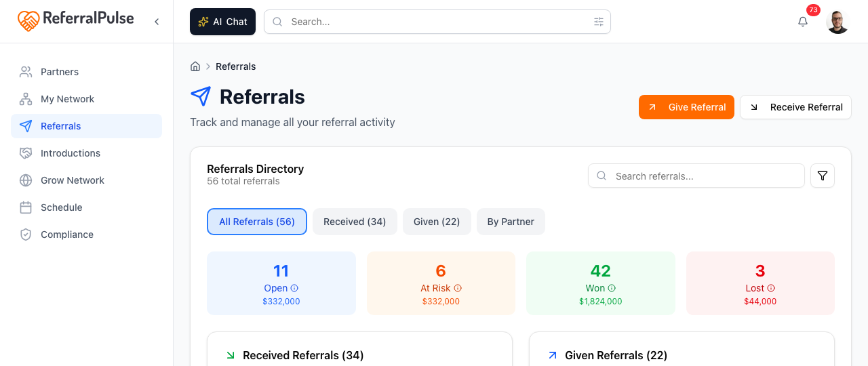
Task: Select the All Referrals (56) tab
Action: coord(257,222)
